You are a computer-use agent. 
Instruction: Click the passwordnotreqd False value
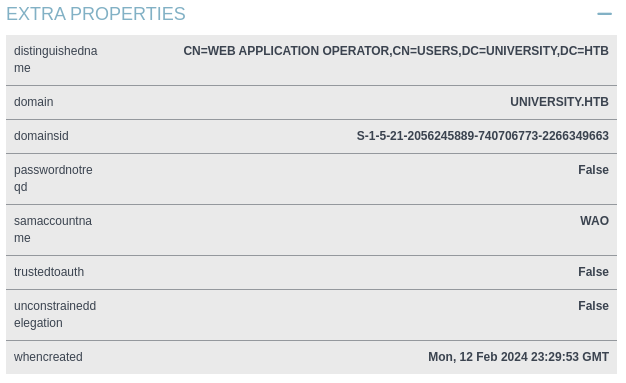pos(593,170)
